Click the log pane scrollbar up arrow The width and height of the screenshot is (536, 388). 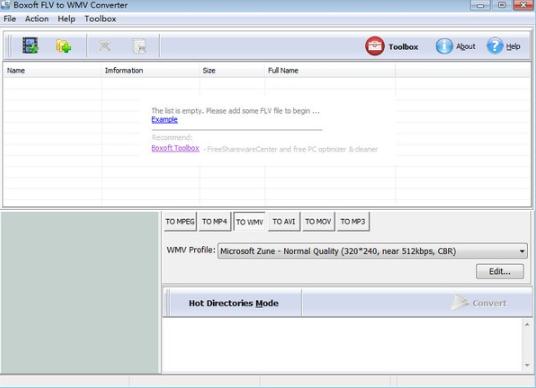tap(527, 324)
